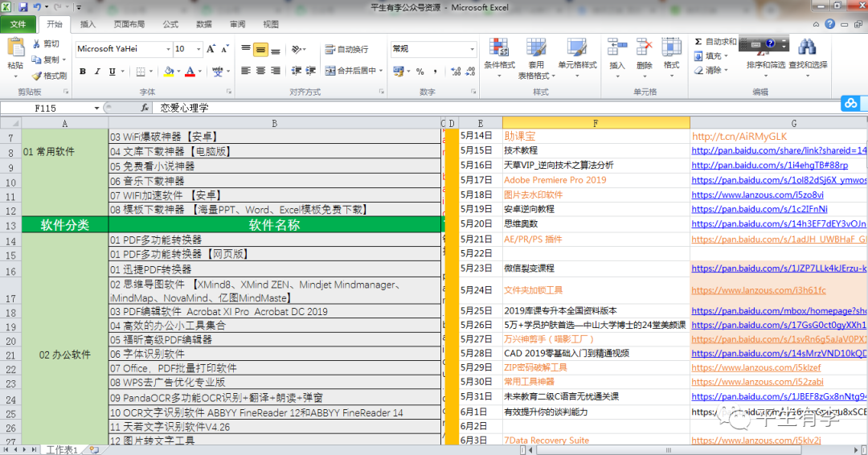Image resolution: width=868 pixels, height=455 pixels.
Task: Switch to the Formulas (公式) tab
Action: tap(170, 24)
